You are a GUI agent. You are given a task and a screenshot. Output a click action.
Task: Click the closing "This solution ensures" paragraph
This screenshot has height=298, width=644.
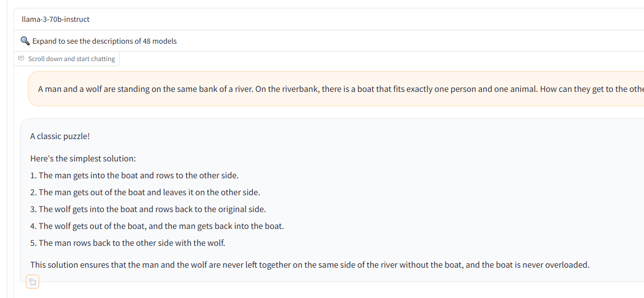[x=310, y=265]
